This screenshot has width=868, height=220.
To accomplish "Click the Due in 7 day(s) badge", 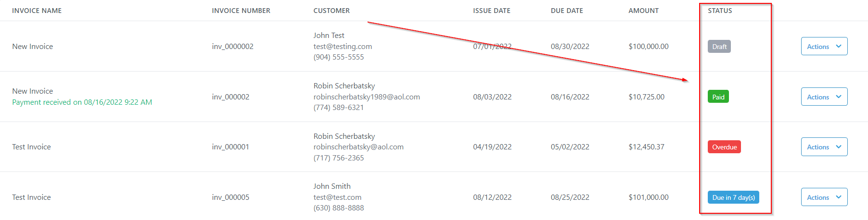I will pyautogui.click(x=733, y=197).
